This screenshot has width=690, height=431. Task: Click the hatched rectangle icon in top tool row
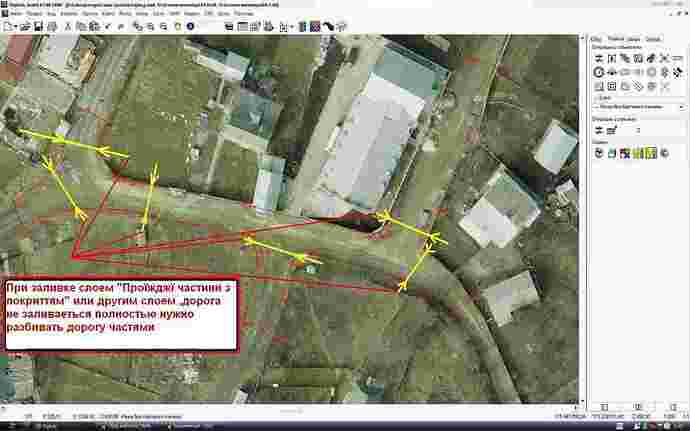638,58
